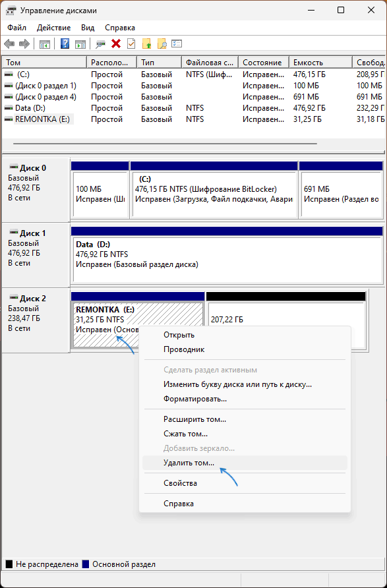Click the black Не распределена legend swatch
Viewport: 387px width, 588px height.
tap(9, 564)
